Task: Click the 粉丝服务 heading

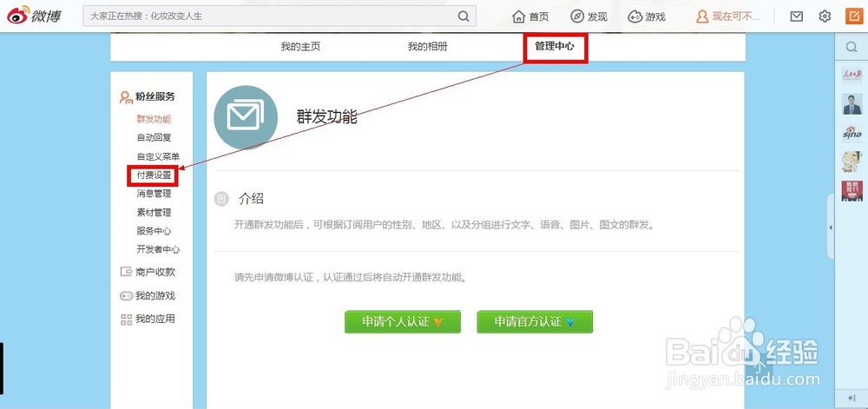Action: 155,97
